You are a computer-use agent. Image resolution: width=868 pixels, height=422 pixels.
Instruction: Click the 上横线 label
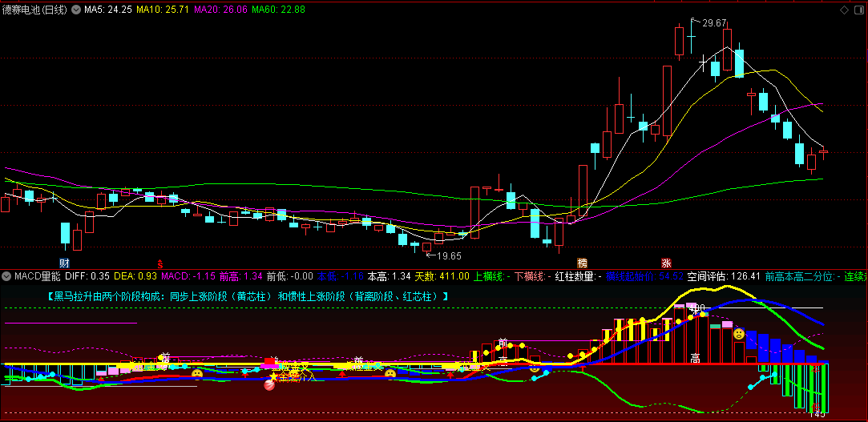click(x=490, y=276)
